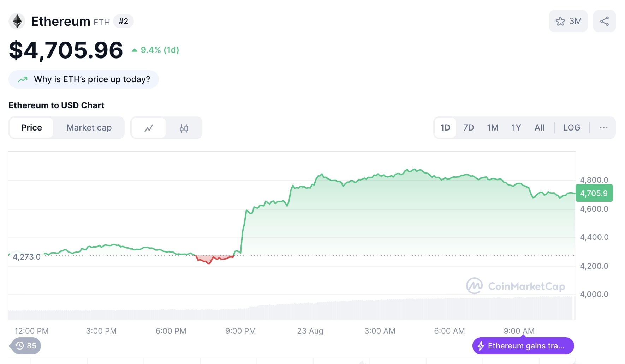Image resolution: width=625 pixels, height=364 pixels.
Task: Click the 4,273.0 opening price label
Action: (x=27, y=257)
